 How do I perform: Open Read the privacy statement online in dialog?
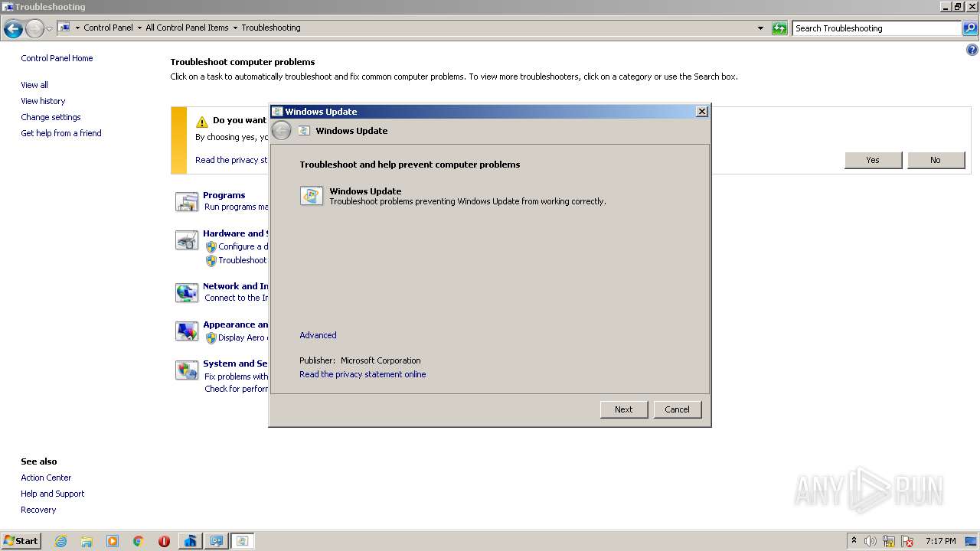[x=363, y=374]
